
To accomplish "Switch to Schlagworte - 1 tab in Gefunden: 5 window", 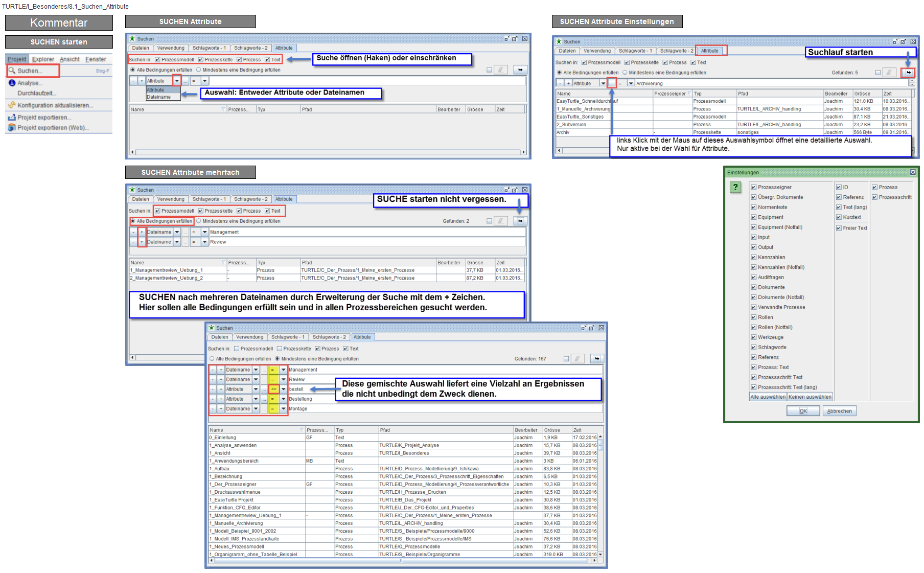I will (635, 51).
